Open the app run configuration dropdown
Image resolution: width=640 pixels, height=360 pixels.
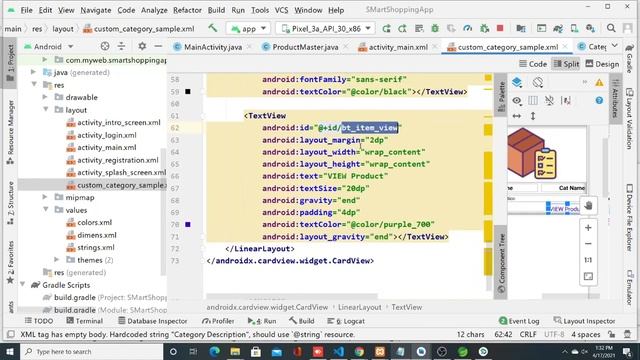pos(248,28)
